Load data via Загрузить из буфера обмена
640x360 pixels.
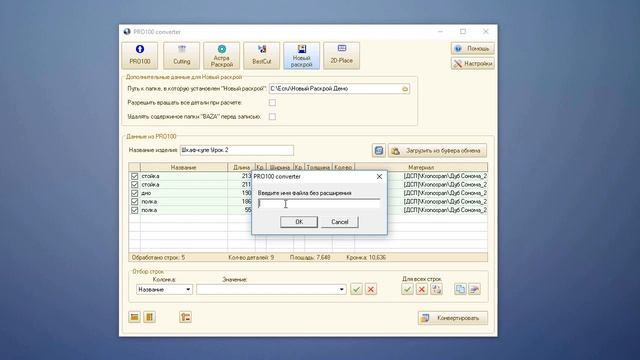[x=437, y=151]
